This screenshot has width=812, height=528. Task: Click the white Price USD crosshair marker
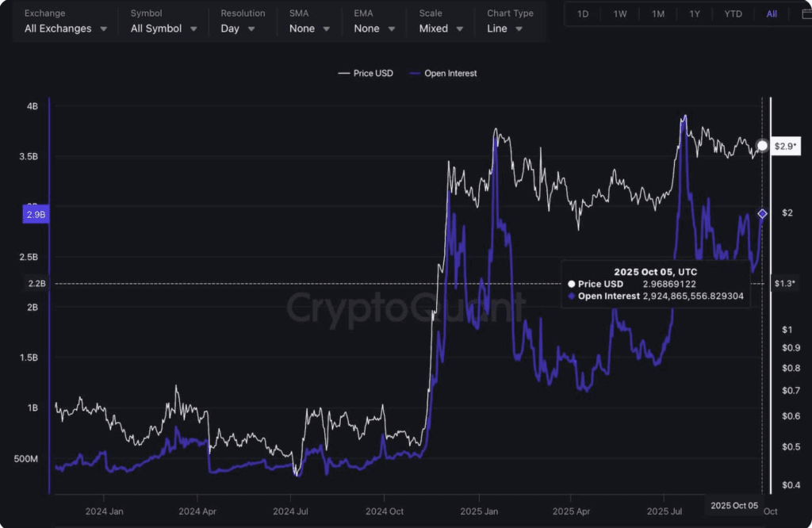coord(762,146)
